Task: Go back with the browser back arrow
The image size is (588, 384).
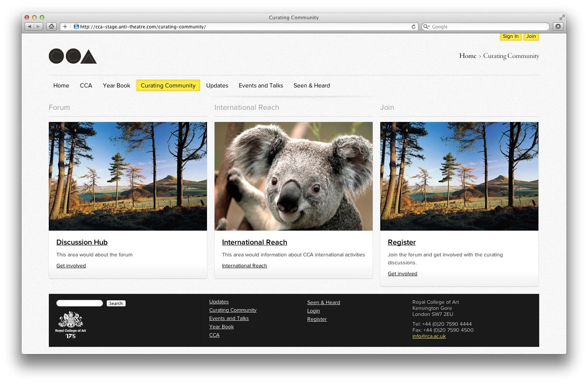Action: [x=29, y=27]
